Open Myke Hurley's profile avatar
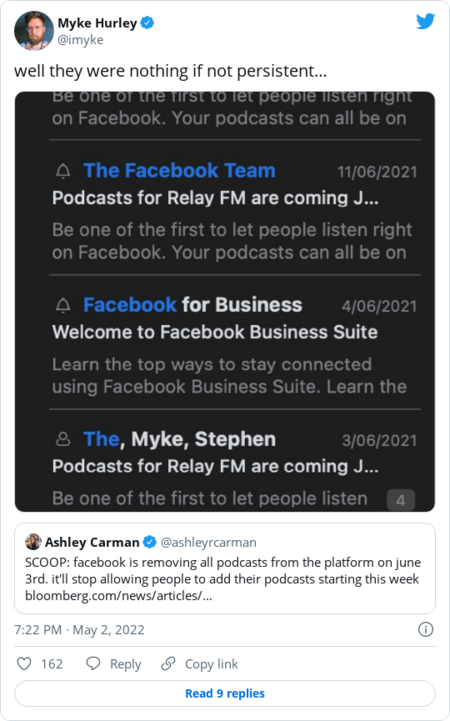This screenshot has height=721, width=450. (34, 31)
